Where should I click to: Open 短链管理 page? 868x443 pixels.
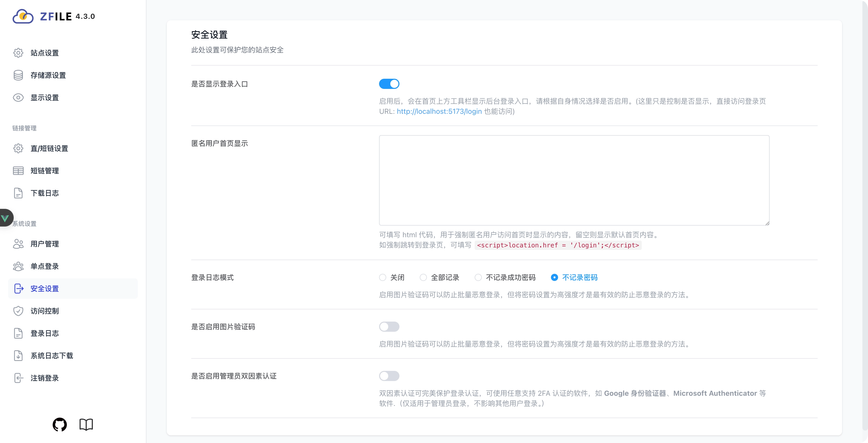click(x=73, y=171)
